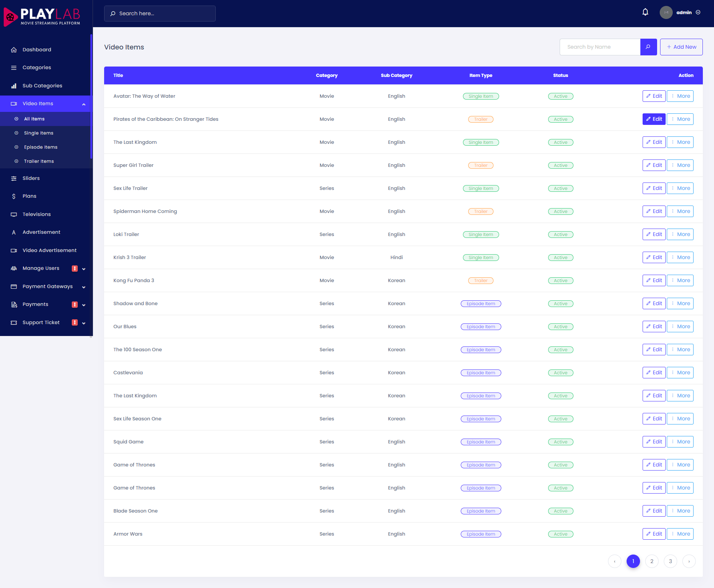
Task: Select the Single Items tree item
Action: (x=39, y=133)
